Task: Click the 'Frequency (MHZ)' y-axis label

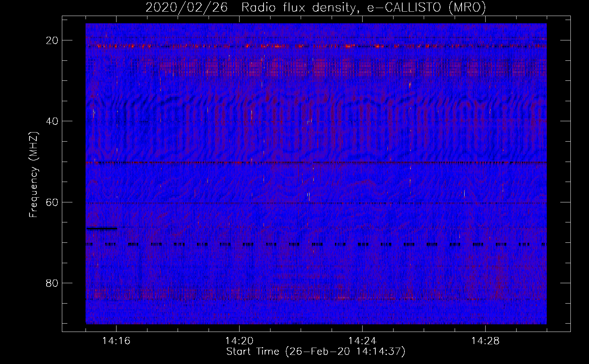Action: pos(33,175)
